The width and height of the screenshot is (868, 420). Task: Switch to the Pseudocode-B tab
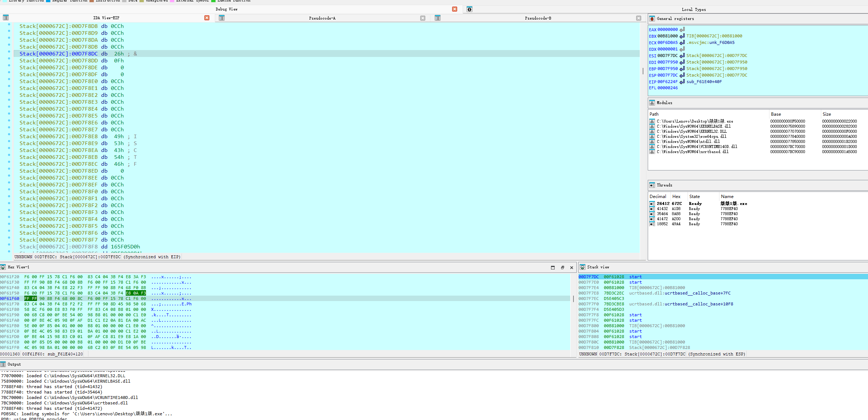pyautogui.click(x=538, y=18)
